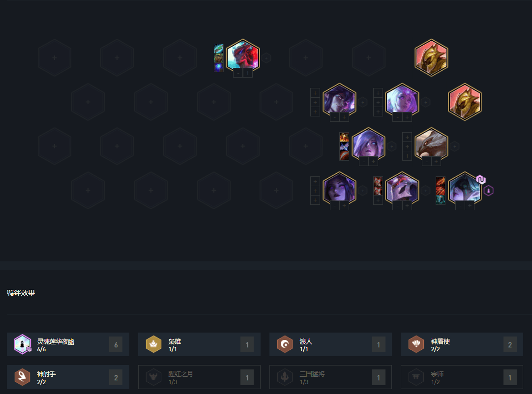Screen dimensions: 532x394
Task: Decrease star level of the white eagle champion
Action: pyautogui.click(x=426, y=162)
